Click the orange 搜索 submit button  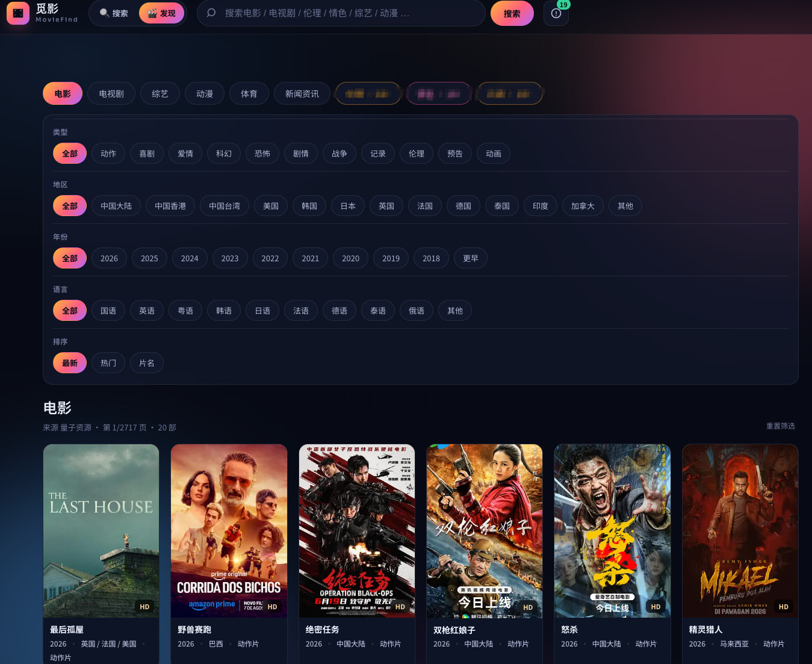point(512,13)
